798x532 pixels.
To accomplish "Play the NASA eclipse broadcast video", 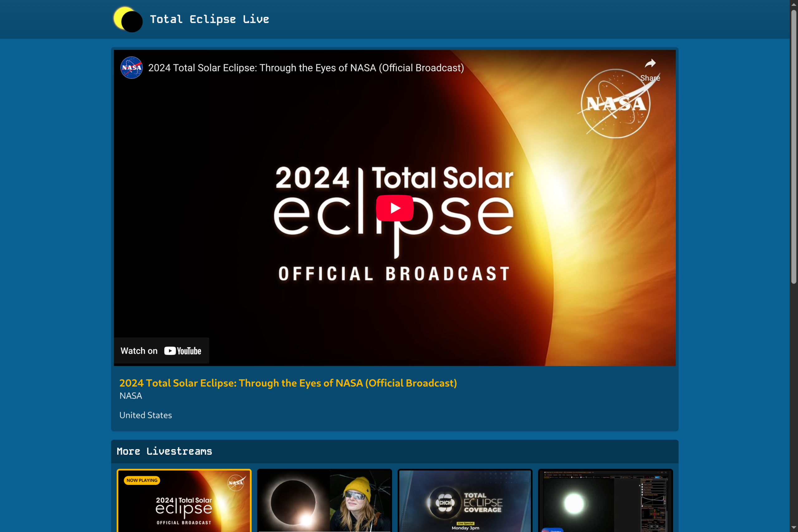I will (x=395, y=208).
